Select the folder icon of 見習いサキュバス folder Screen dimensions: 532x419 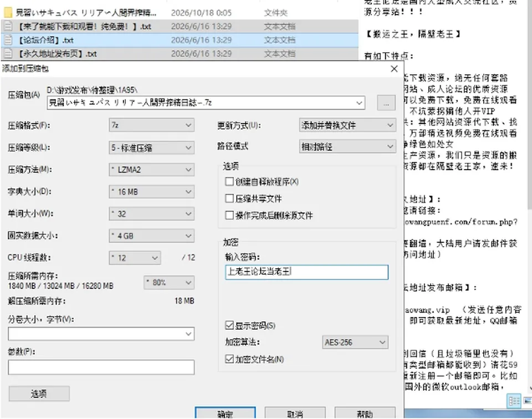[8, 13]
